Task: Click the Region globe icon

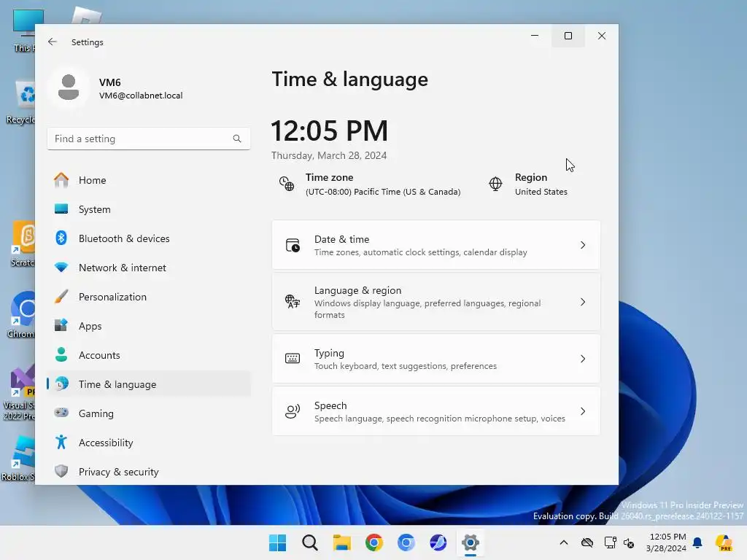Action: tap(495, 184)
